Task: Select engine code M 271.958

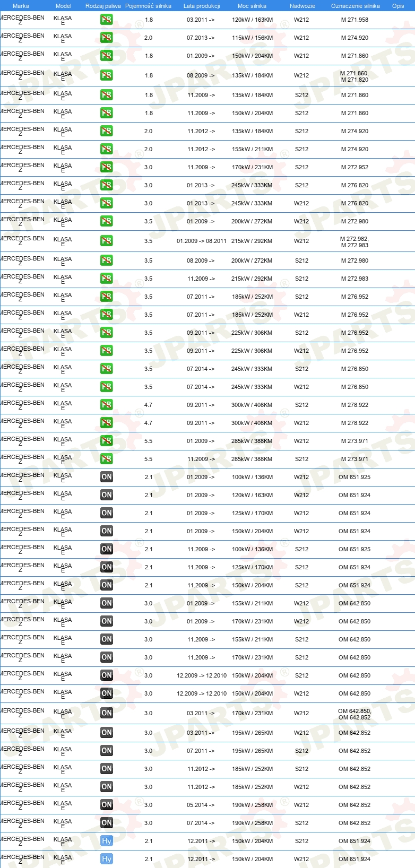Action: click(355, 20)
